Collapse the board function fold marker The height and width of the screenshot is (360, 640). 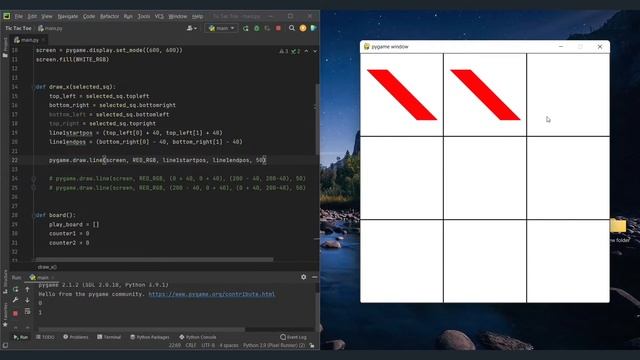pos(34,215)
